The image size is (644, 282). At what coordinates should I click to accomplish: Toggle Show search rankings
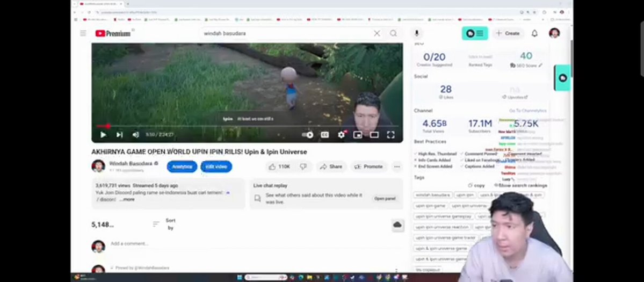click(x=521, y=185)
